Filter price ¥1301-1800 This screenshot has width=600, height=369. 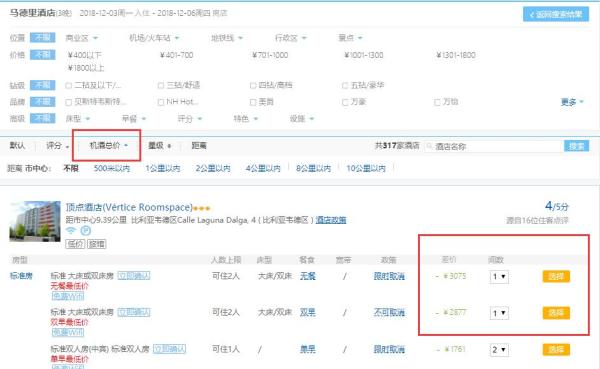point(456,55)
